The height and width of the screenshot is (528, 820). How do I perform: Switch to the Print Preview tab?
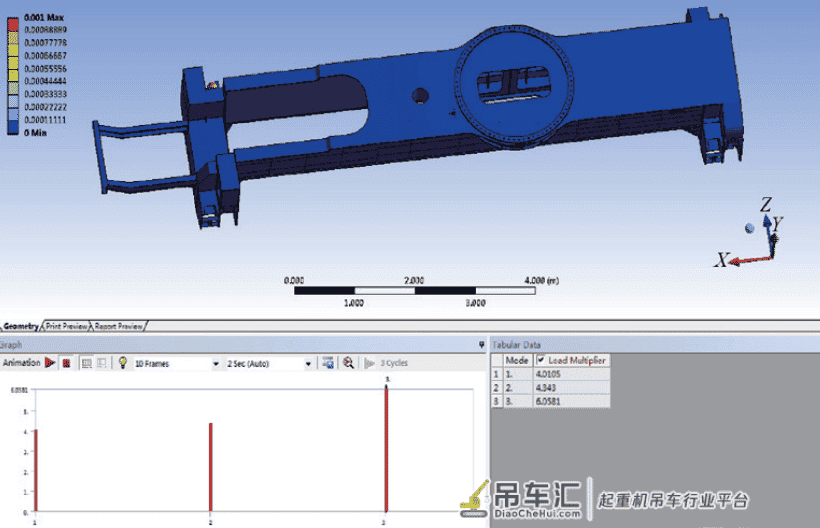[66, 326]
